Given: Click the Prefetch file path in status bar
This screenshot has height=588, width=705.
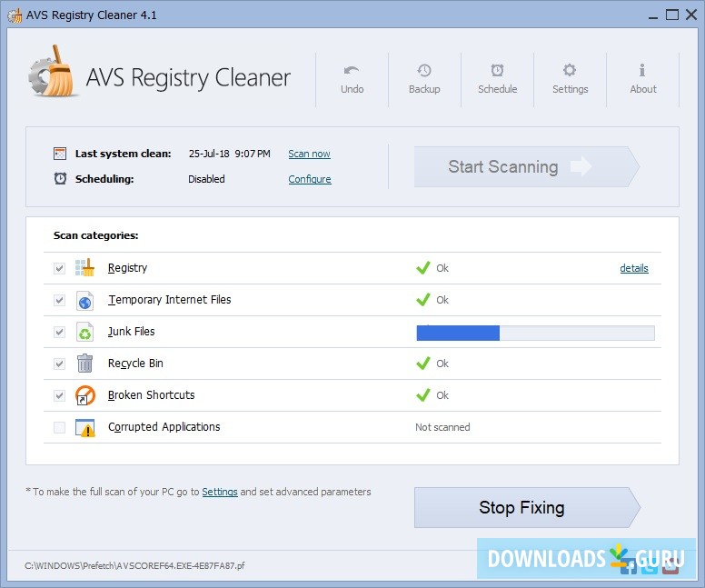Looking at the screenshot, I should coord(134,566).
